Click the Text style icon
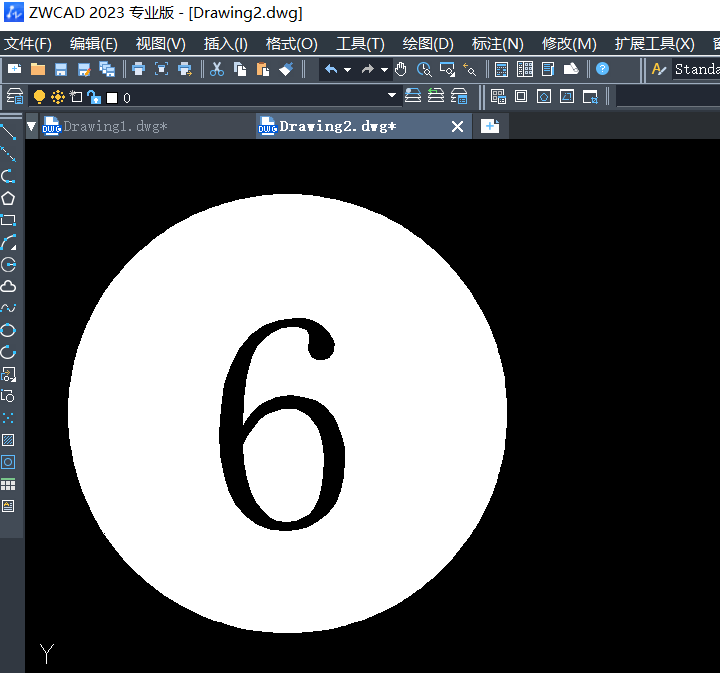720x673 pixels. click(659, 69)
